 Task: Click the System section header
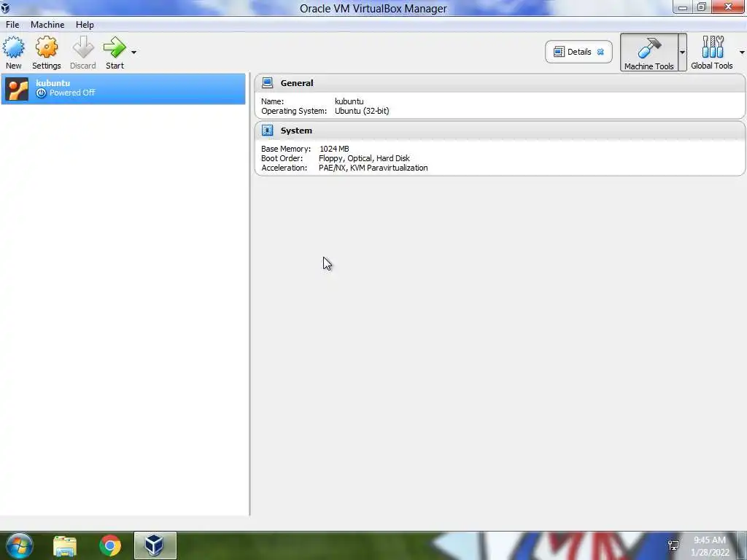coord(500,131)
